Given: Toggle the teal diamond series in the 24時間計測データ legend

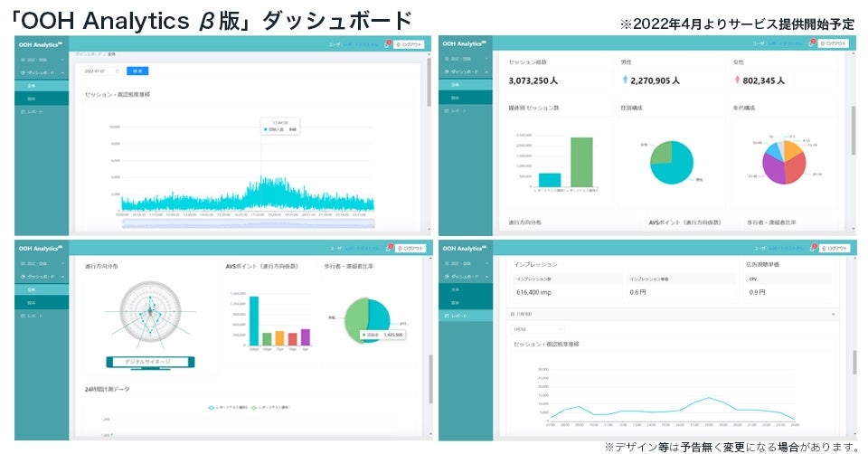Looking at the screenshot, I should click(228, 408).
